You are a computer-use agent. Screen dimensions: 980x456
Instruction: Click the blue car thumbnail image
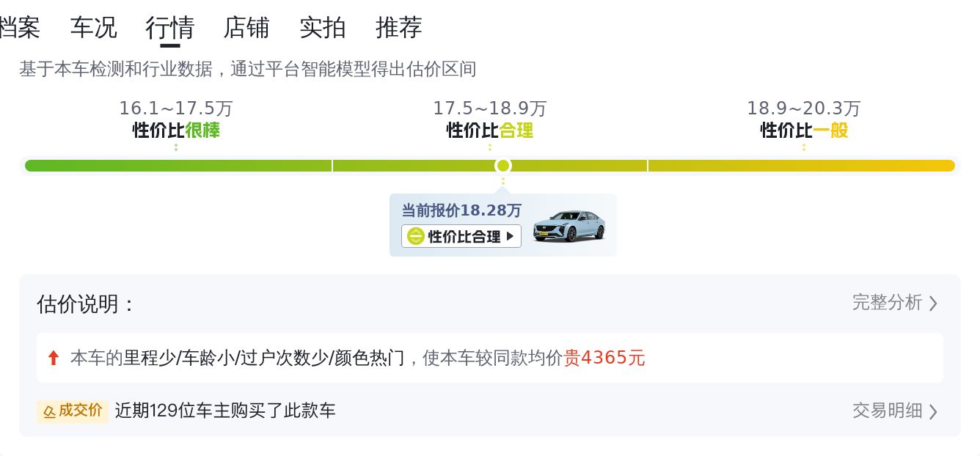tap(569, 226)
